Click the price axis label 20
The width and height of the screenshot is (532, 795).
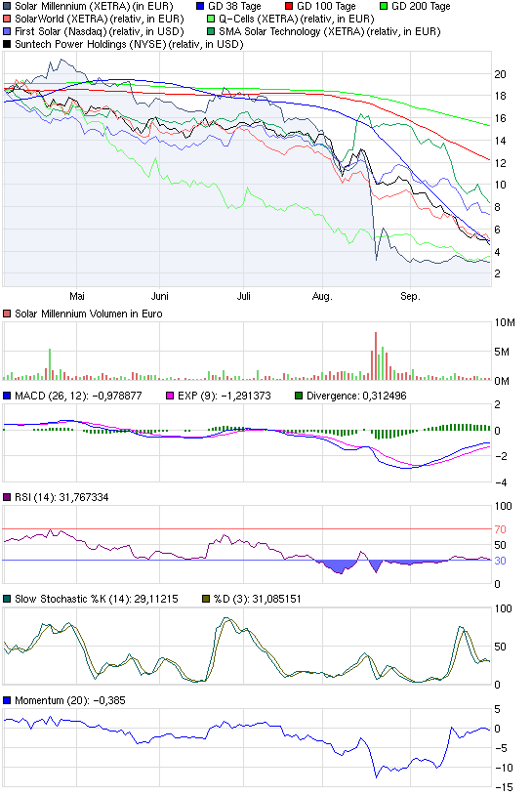coord(500,74)
